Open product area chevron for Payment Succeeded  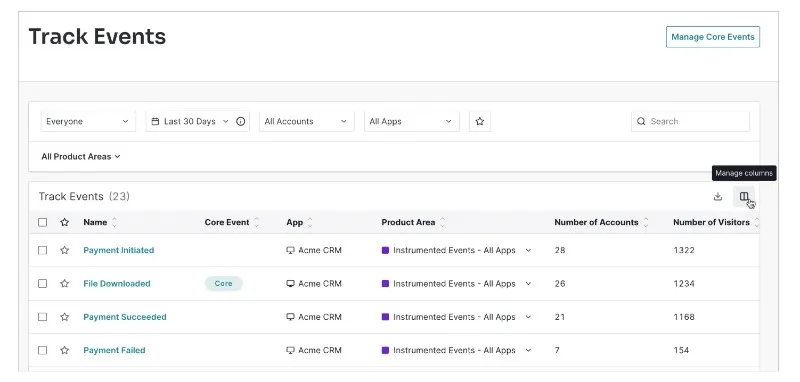tap(528, 317)
